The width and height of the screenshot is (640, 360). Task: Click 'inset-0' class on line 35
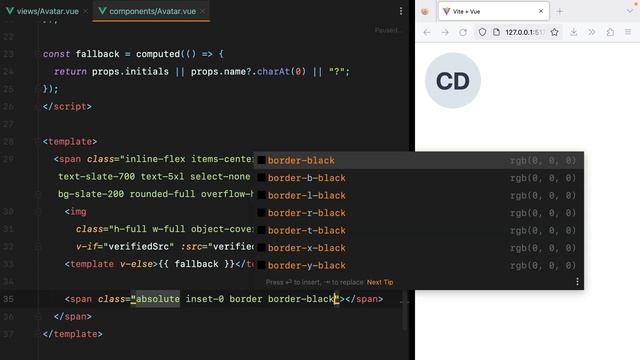(x=204, y=299)
